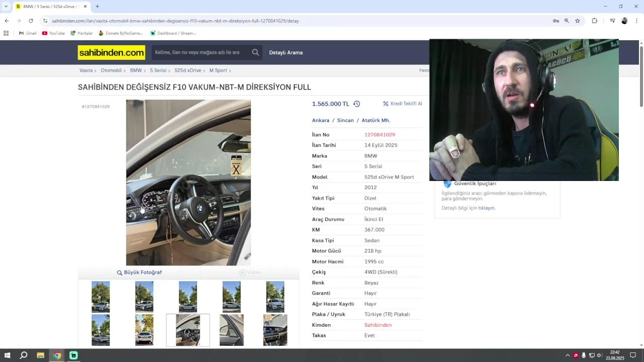This screenshot has width=644, height=362.
Task: Click the password key icon
Action: (556, 21)
